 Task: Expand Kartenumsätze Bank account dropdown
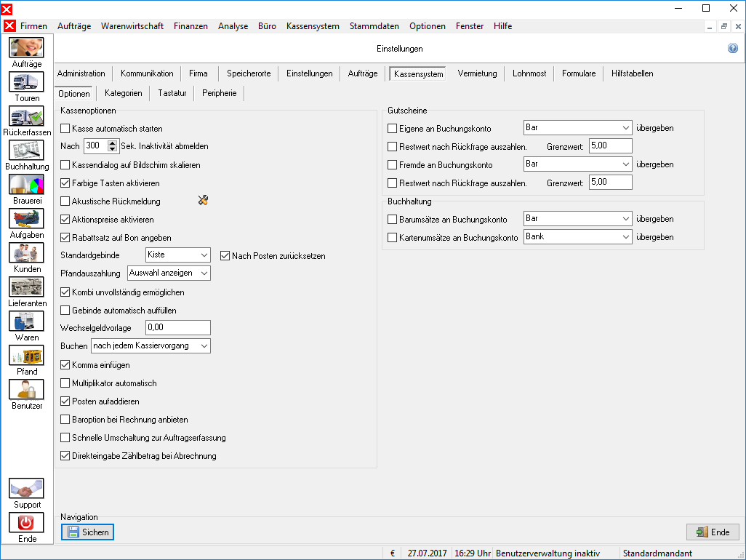[x=577, y=237]
